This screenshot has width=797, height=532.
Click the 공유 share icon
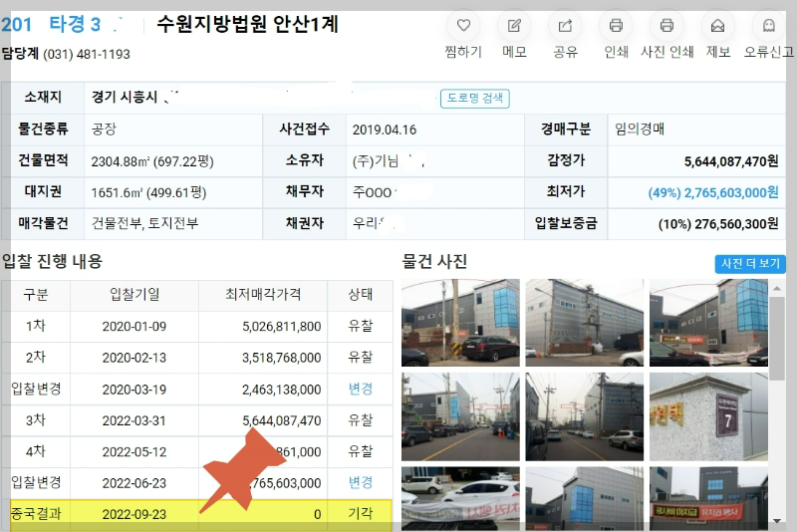pos(565,26)
